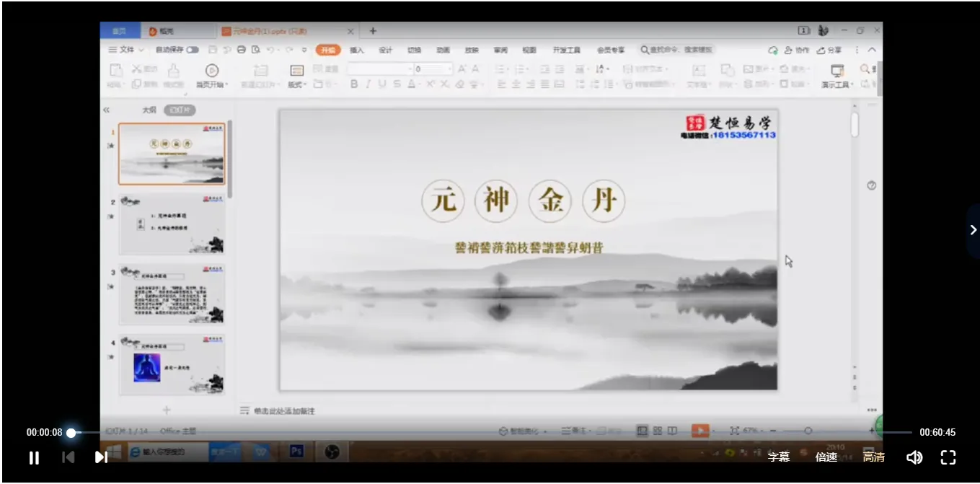Enter fullscreen in the video player
Viewport: 980px width, 484px height.
coord(948,457)
